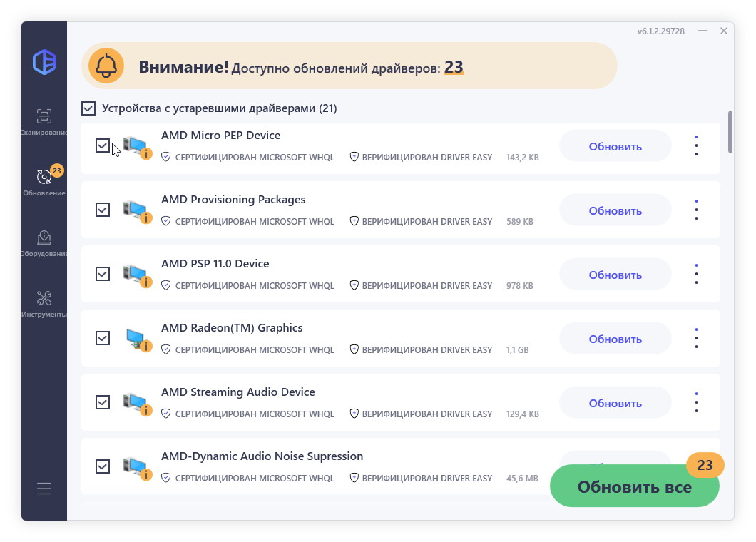Click the 143,2 KB file size value
756x542 pixels.
pyautogui.click(x=523, y=158)
